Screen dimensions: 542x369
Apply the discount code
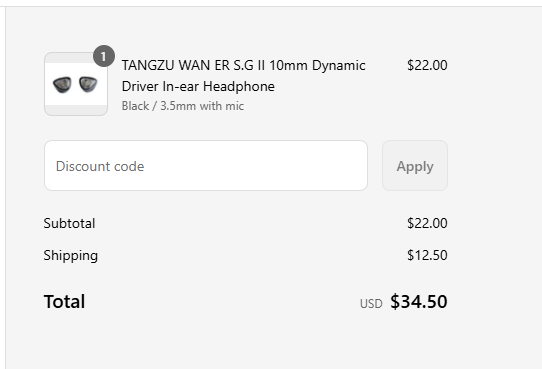415,165
